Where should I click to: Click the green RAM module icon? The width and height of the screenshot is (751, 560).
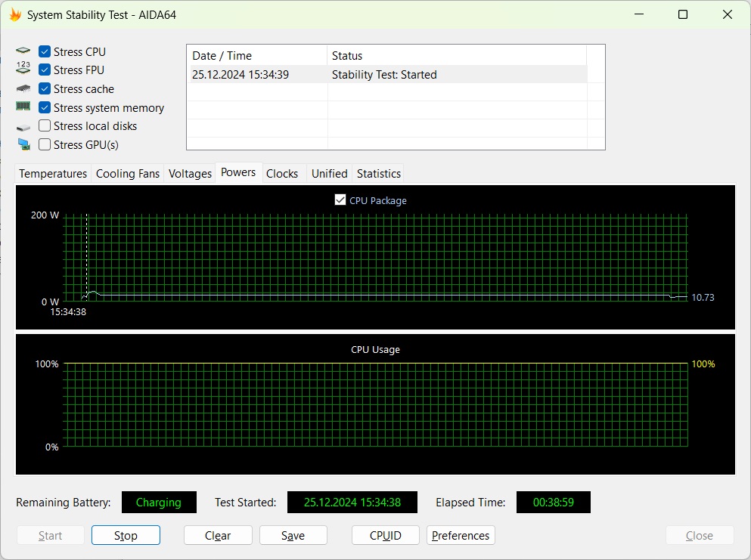[23, 107]
